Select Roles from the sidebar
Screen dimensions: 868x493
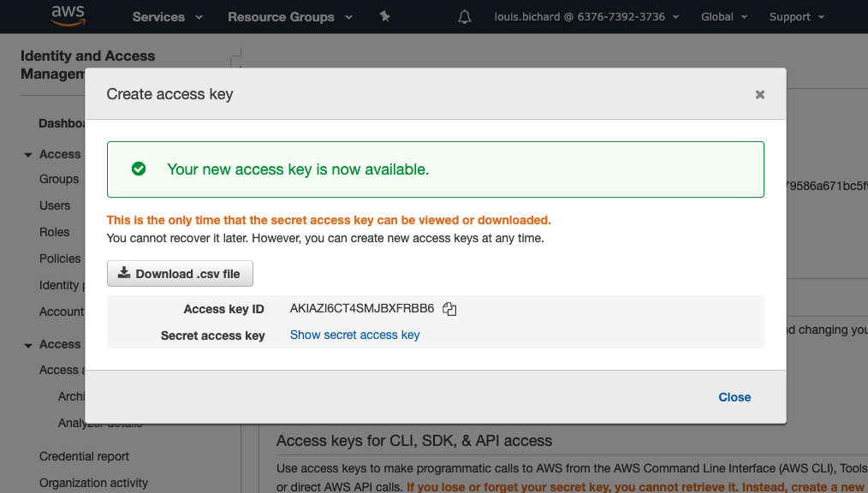[x=54, y=232]
